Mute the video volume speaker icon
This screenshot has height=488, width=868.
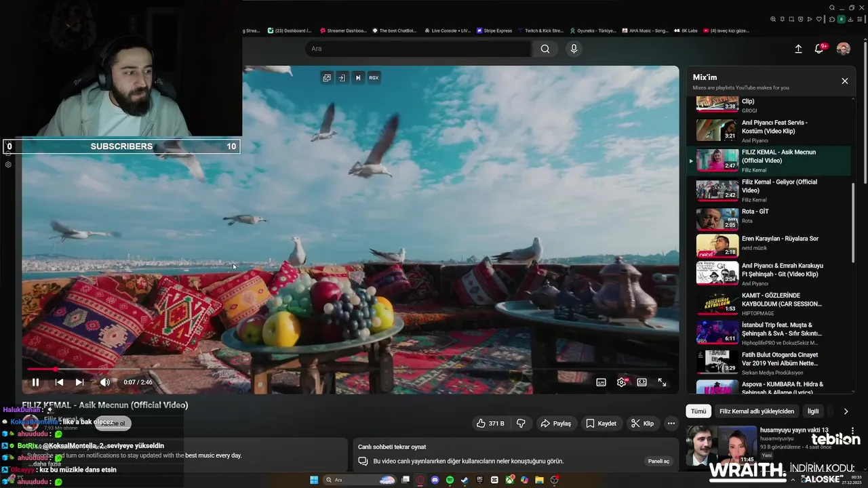[x=105, y=382]
